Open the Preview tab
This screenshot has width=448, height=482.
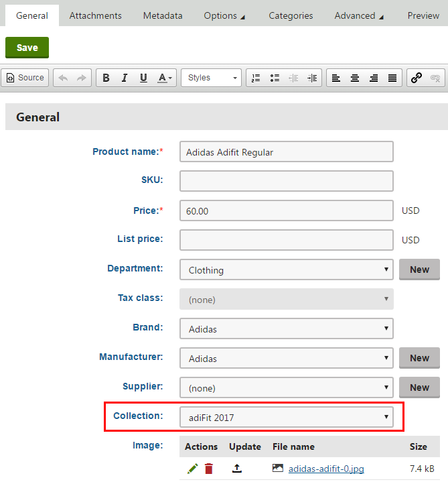click(423, 15)
